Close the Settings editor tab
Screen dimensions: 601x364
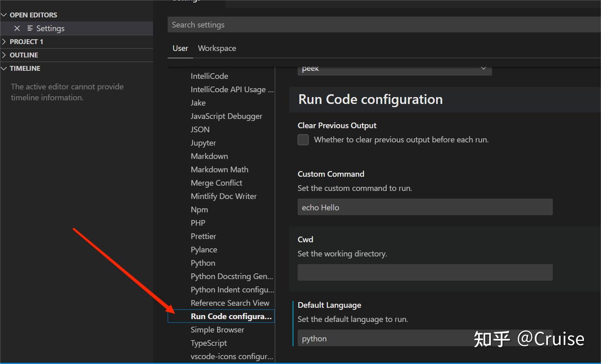pyautogui.click(x=17, y=28)
